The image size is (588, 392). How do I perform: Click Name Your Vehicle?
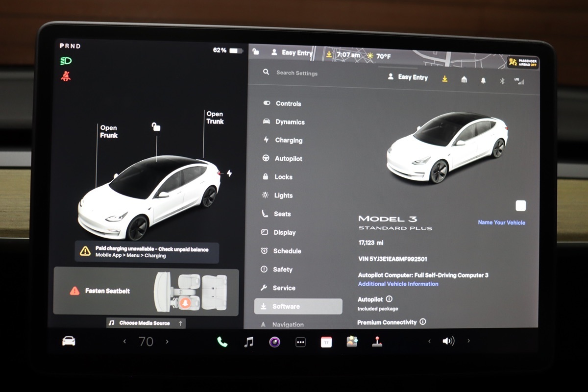tap(501, 222)
